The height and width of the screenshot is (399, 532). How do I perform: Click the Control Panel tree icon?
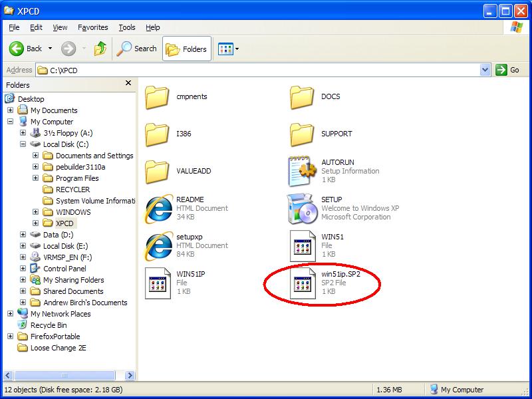[x=35, y=268]
